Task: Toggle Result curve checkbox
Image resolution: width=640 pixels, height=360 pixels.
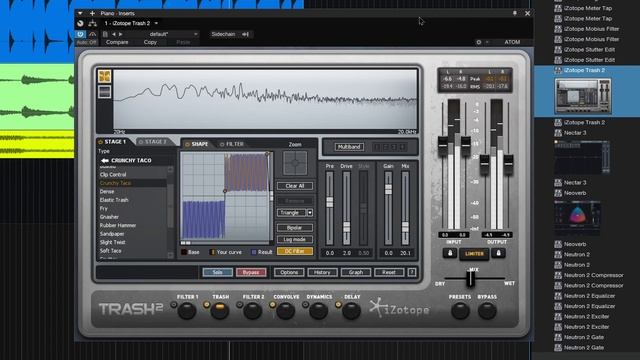Action: point(254,252)
